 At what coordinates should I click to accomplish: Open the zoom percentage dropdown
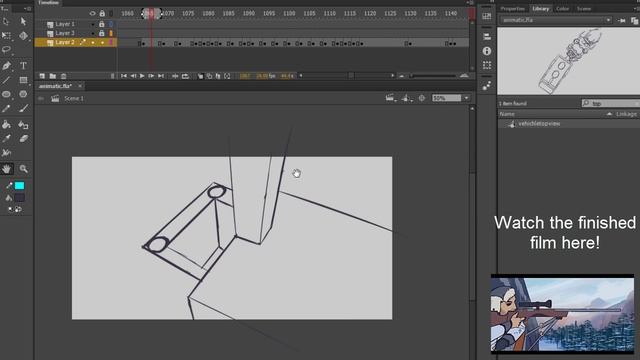467,98
